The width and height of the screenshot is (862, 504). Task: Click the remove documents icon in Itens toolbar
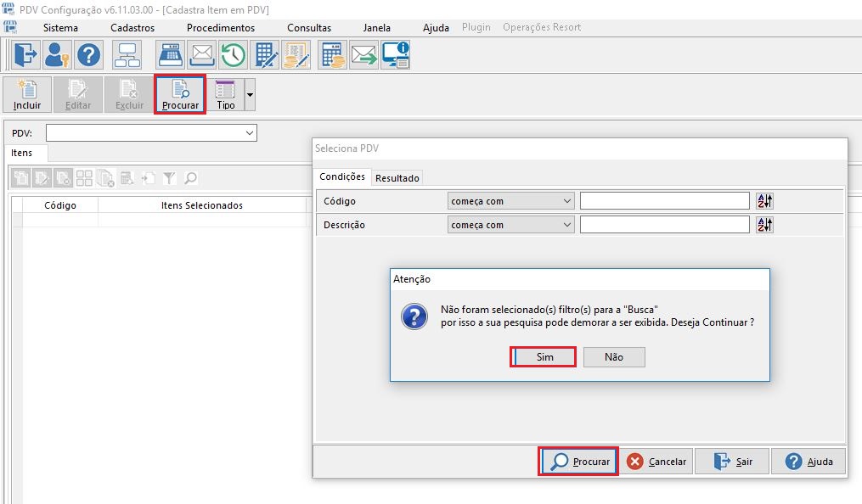[x=105, y=178]
